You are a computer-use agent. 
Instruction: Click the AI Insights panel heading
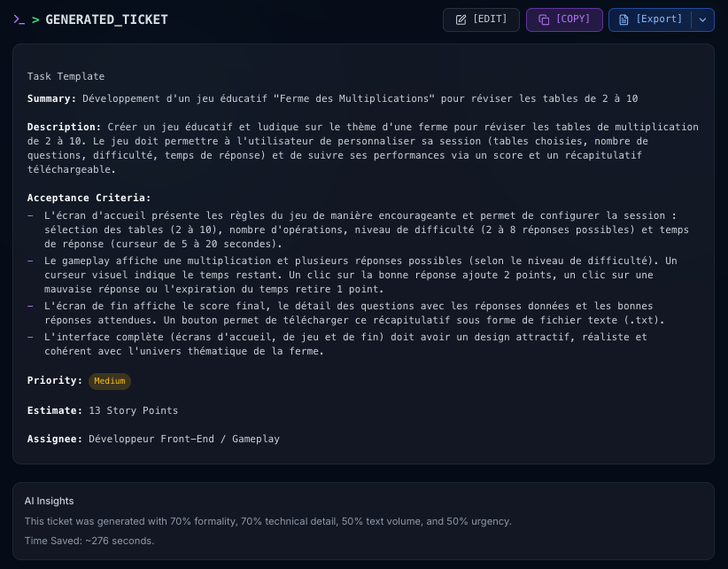(x=50, y=501)
